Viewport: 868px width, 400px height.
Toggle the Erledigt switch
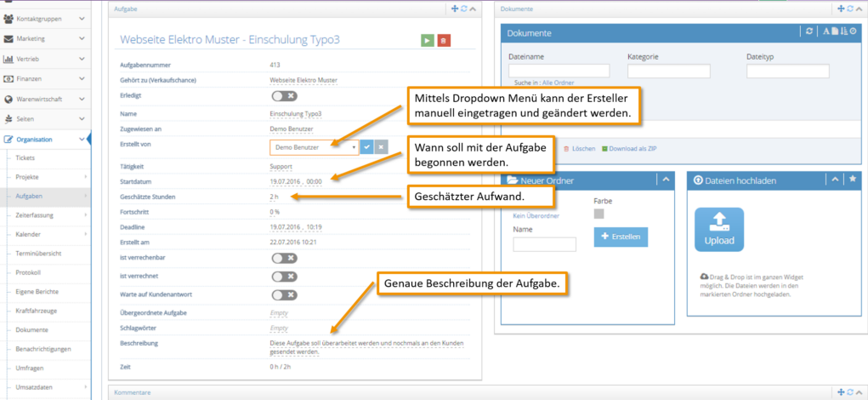tap(285, 96)
